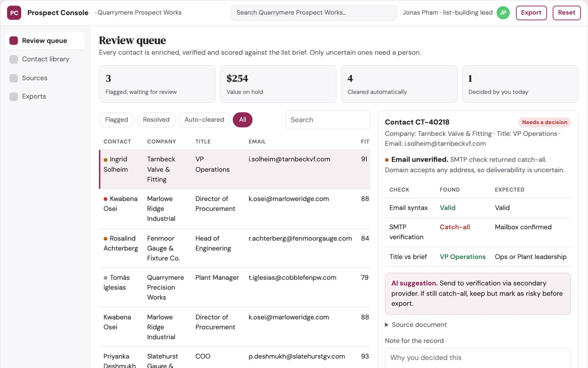Select the Auto-cleared filter
The width and height of the screenshot is (588, 368).
(x=204, y=120)
